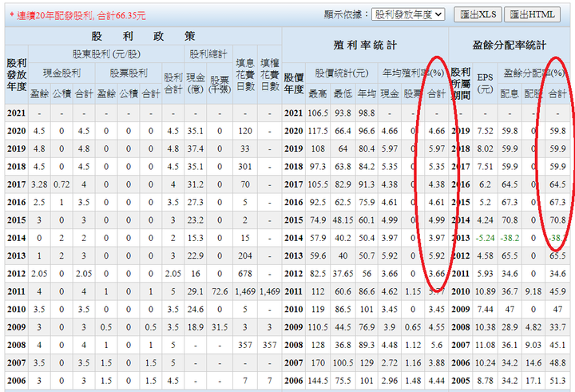The height and width of the screenshot is (392, 575).
Task: Click the 98.8 average price cell
Action: tap(367, 113)
